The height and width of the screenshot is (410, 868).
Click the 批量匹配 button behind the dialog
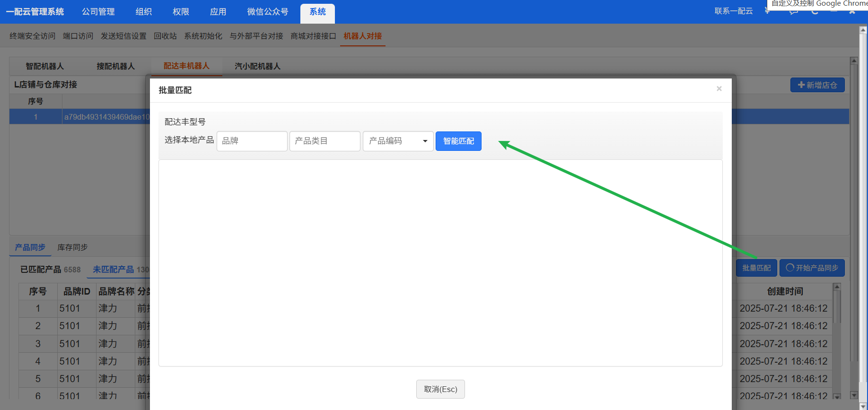click(x=756, y=268)
